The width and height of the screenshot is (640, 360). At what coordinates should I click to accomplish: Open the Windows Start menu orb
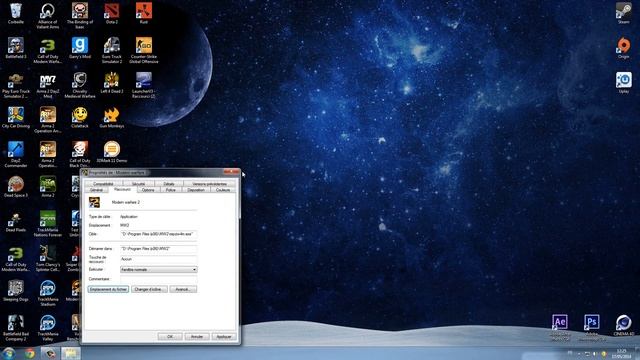9,353
